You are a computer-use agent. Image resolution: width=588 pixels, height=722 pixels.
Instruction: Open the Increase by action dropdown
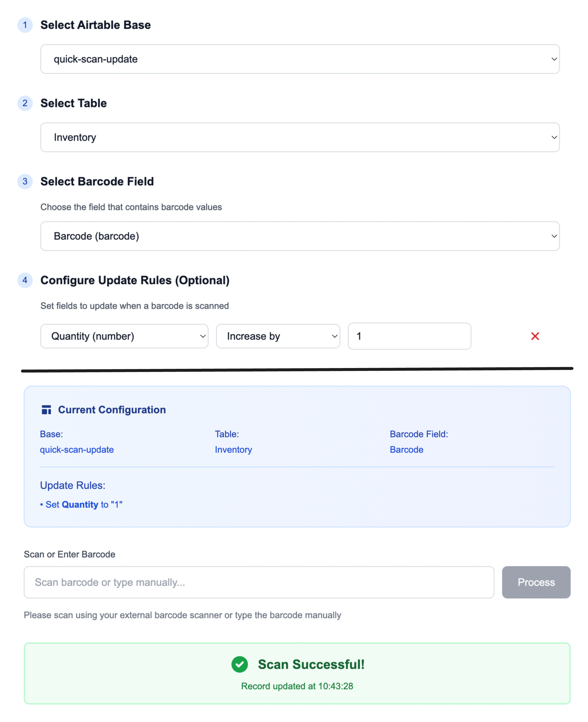coord(278,336)
